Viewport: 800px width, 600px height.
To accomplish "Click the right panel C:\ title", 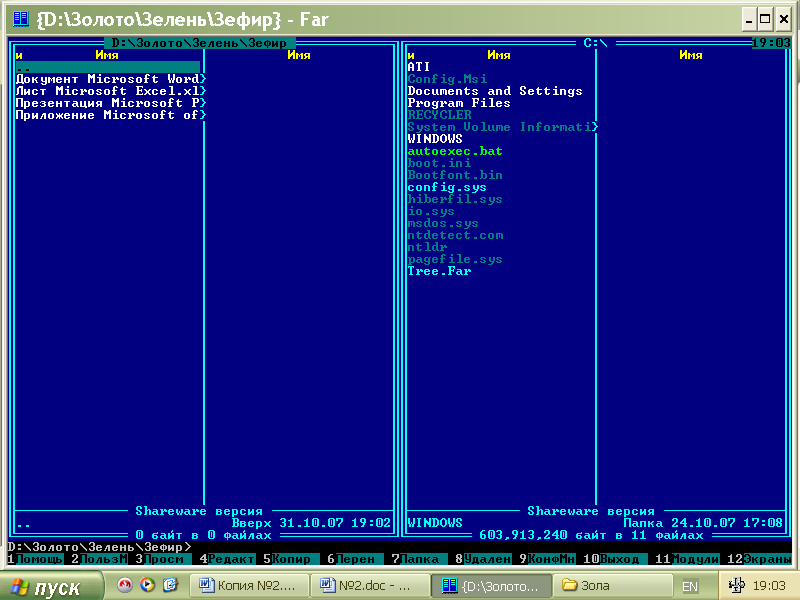I will tap(595, 43).
